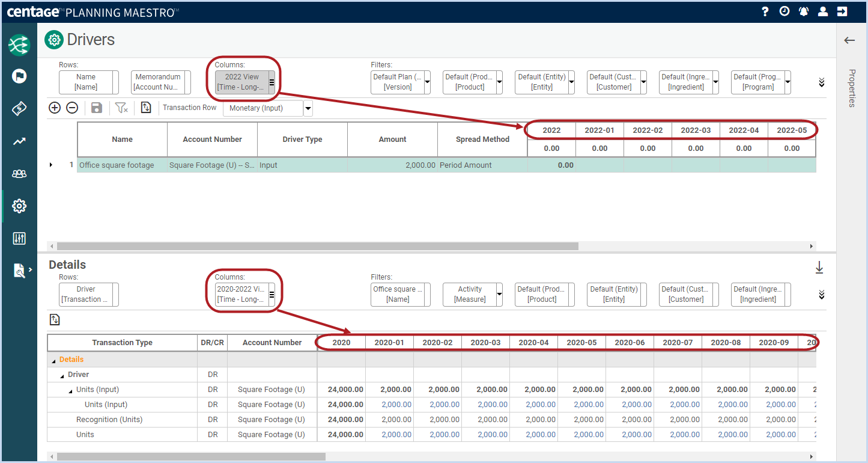Click the Drivers grid scroll right arrow
Screen dimensions: 868x463
coord(812,246)
